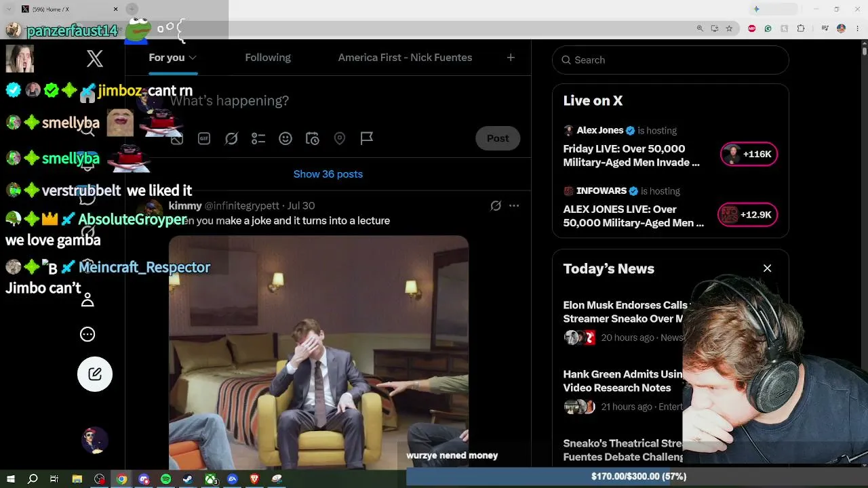Open the Chrome three-dot menu
The image size is (868, 488).
pos(856,28)
